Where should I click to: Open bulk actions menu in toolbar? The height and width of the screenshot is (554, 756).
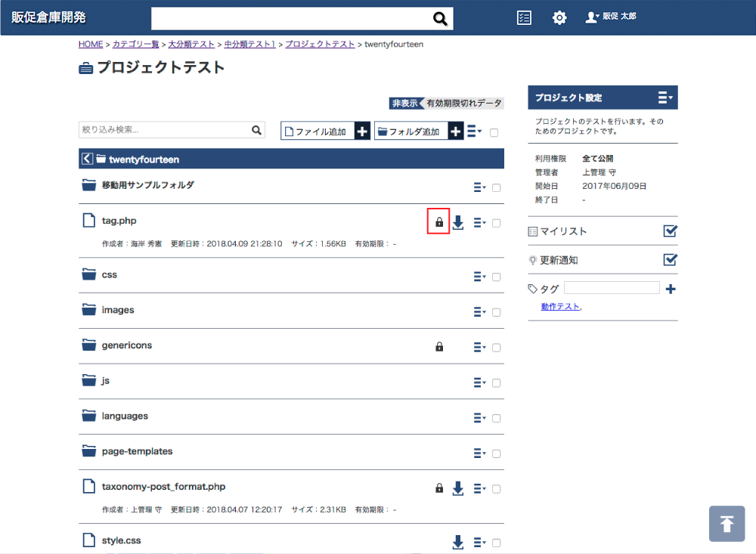475,132
